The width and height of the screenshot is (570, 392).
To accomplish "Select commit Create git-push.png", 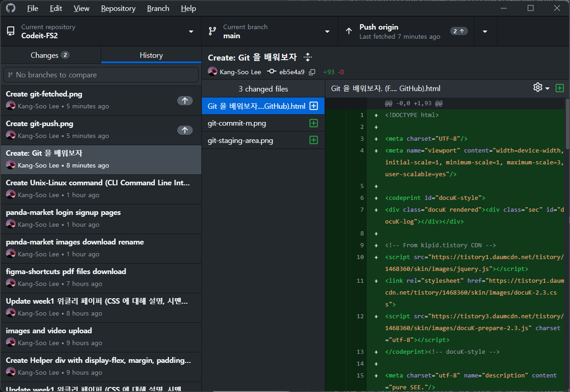I will click(x=101, y=130).
